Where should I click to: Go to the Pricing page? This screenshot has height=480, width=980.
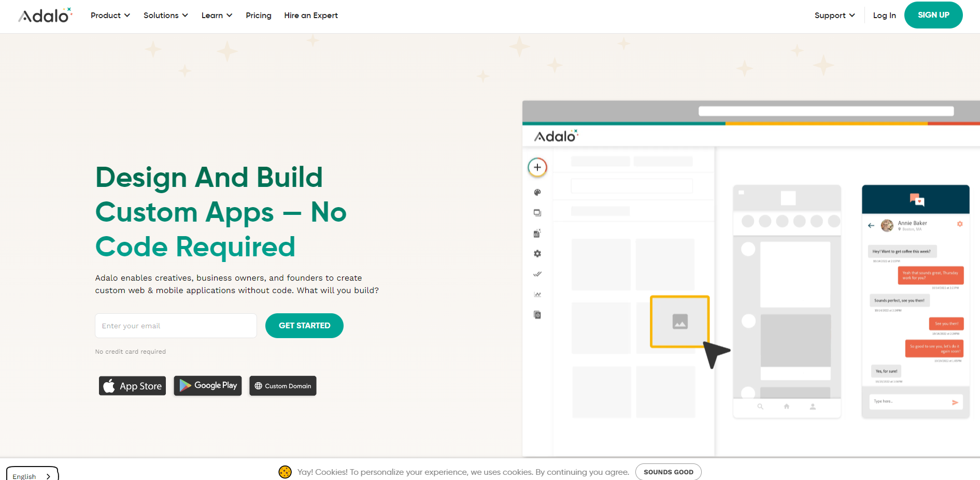pos(258,16)
